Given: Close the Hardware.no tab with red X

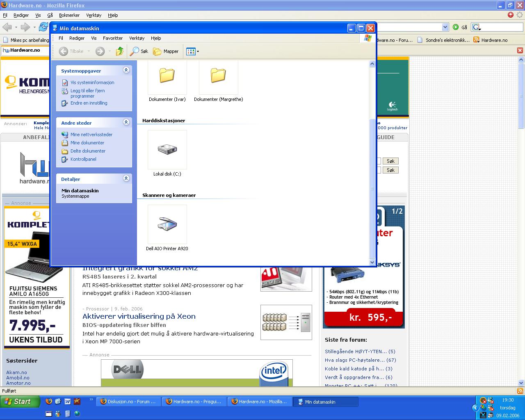Looking at the screenshot, I should pyautogui.click(x=520, y=50).
